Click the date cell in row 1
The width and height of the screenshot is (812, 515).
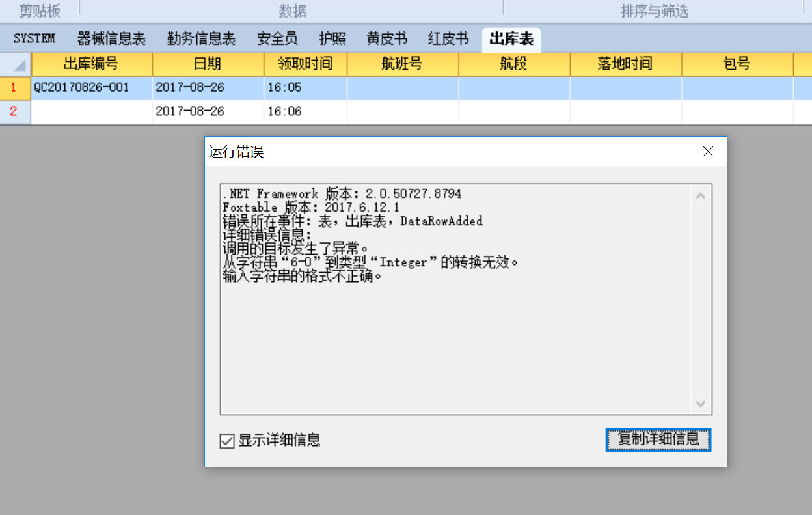208,88
